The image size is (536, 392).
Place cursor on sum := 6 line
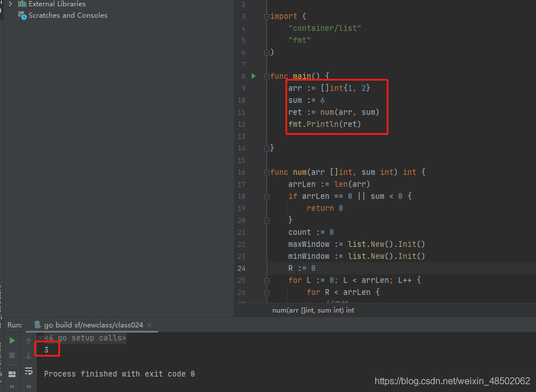pos(306,100)
